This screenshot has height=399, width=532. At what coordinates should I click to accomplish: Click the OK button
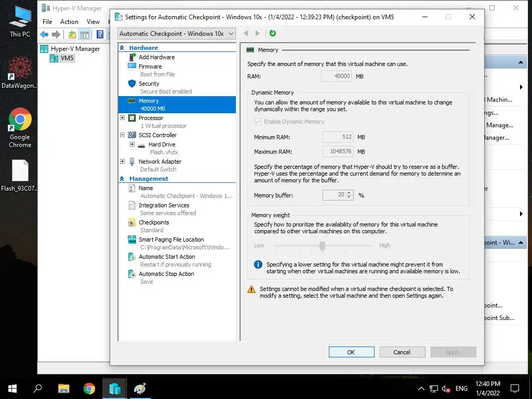coord(352,352)
